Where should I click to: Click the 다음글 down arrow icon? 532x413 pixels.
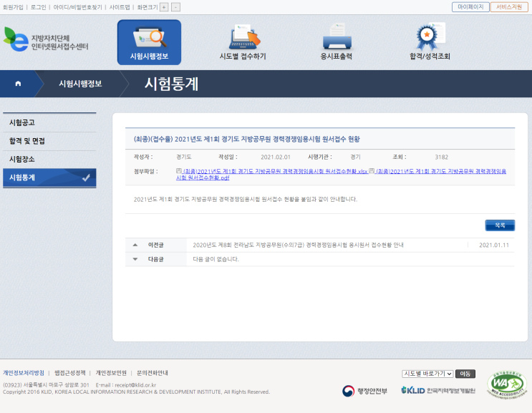click(x=135, y=259)
